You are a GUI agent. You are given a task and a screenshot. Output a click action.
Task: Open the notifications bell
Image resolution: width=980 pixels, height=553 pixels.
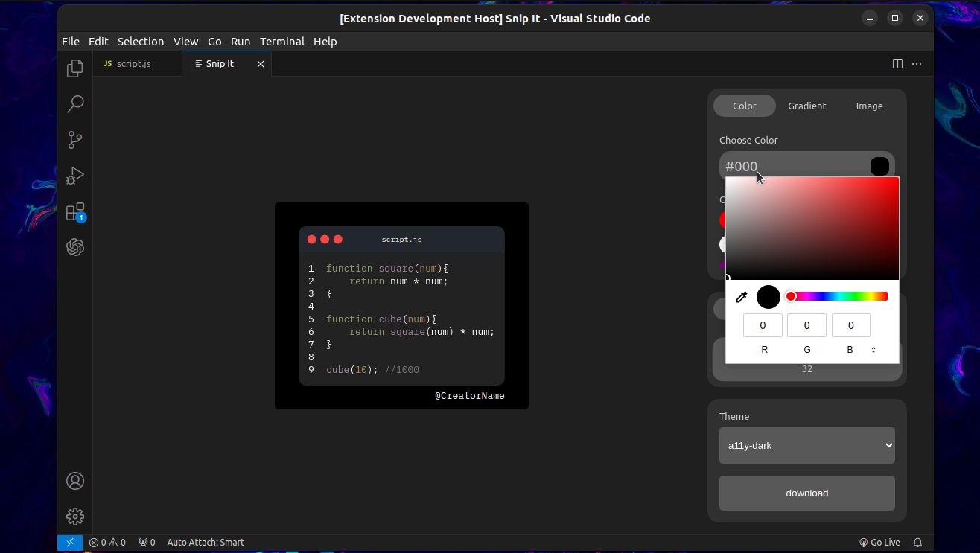click(918, 543)
